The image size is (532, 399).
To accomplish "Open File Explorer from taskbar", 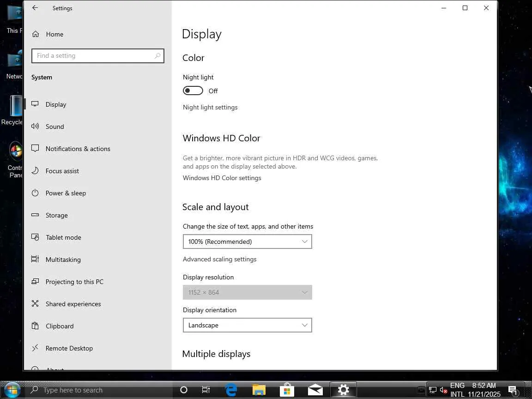I will click(259, 390).
